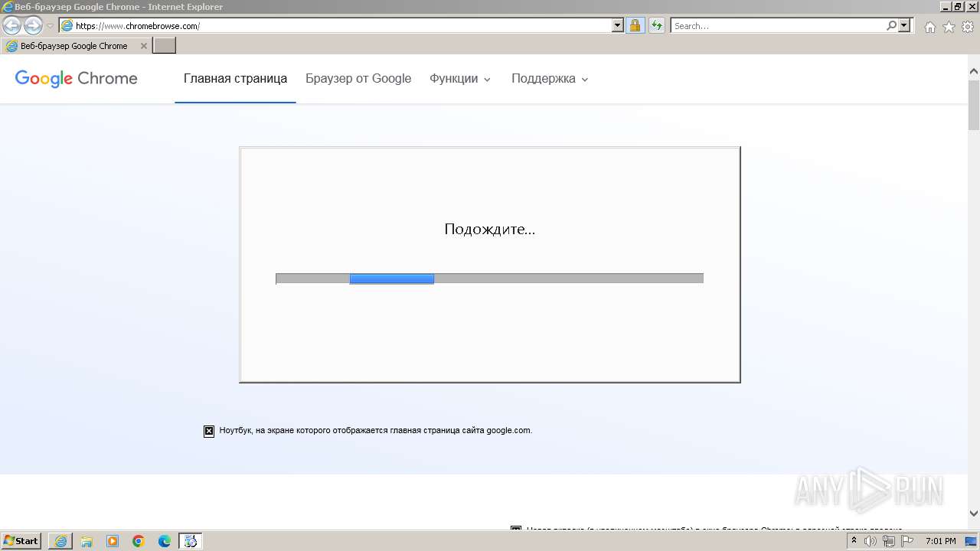Expand the Поддержка dropdown menu
This screenshot has width=980, height=551.
[550, 78]
